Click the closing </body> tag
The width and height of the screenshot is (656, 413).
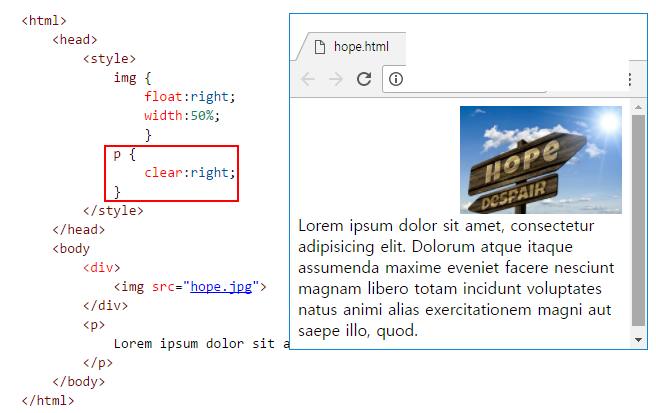[79, 382]
